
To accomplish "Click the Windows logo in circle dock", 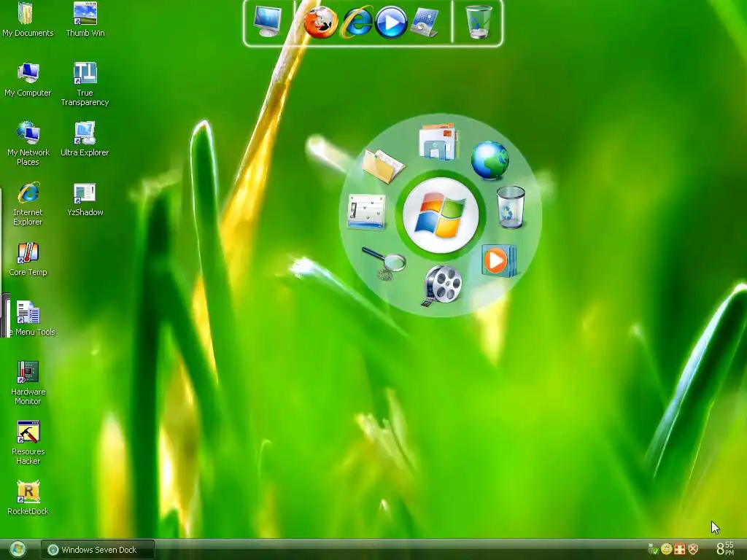I will click(441, 215).
